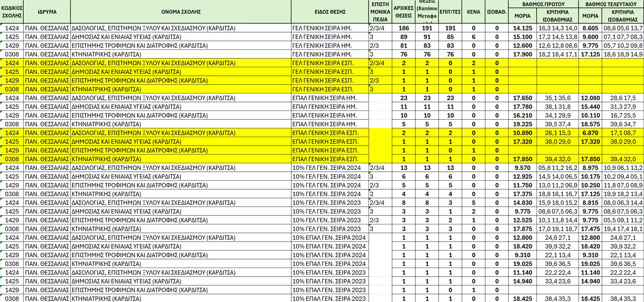Click the cell reading 18,6 18,9 14,9
Image resolution: width=644 pixels, height=302 pixels.
(623, 54)
